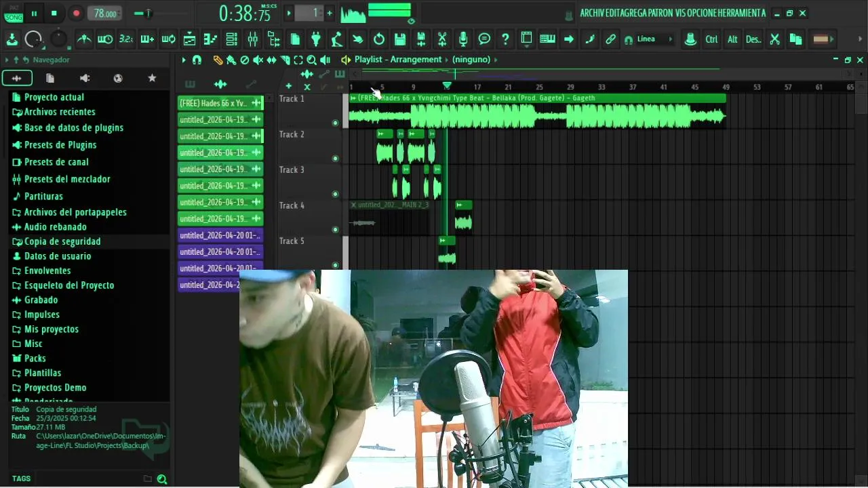Pause playback with the pause button
This screenshot has width=868, height=488.
(x=34, y=13)
